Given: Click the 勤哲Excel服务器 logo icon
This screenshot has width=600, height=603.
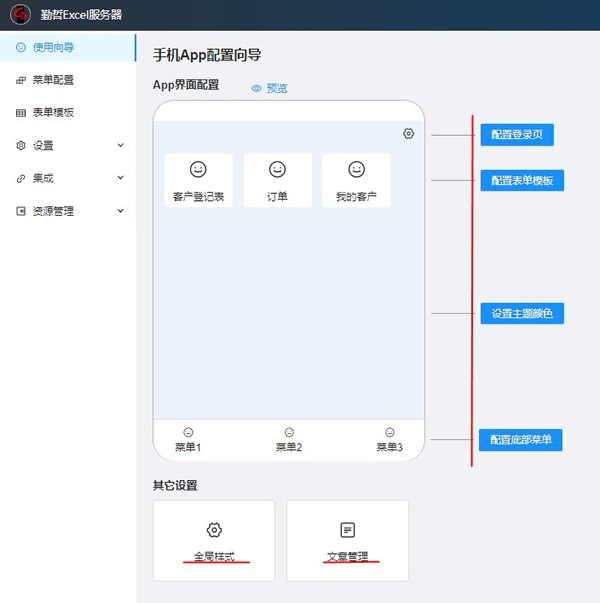Looking at the screenshot, I should [20, 15].
